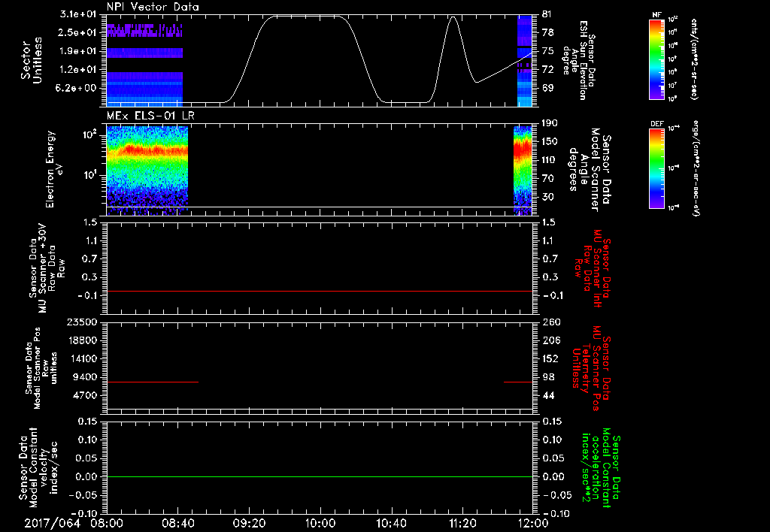Select the 11:20 time axis label
770x532 pixels.
coord(462,523)
